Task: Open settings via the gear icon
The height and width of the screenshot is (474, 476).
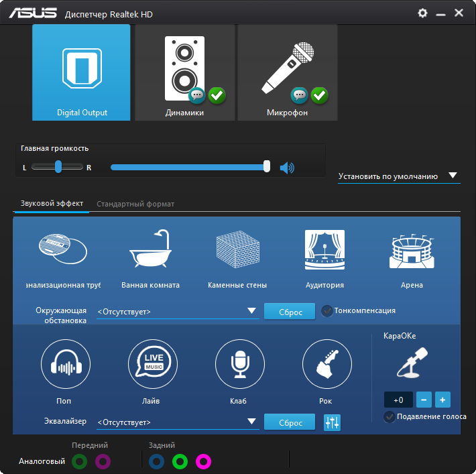Action: pos(422,13)
